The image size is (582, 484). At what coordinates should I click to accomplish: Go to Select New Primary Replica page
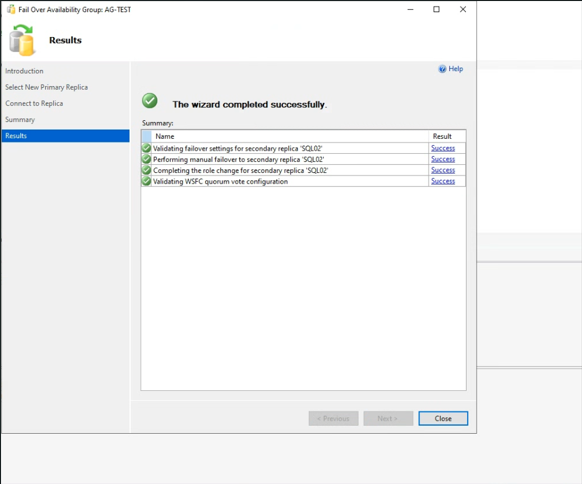tap(46, 87)
